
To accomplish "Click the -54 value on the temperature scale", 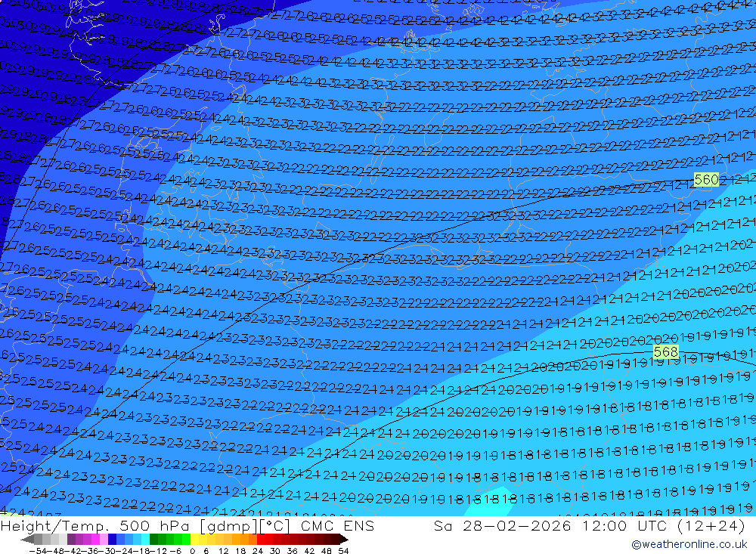I will tap(38, 551).
